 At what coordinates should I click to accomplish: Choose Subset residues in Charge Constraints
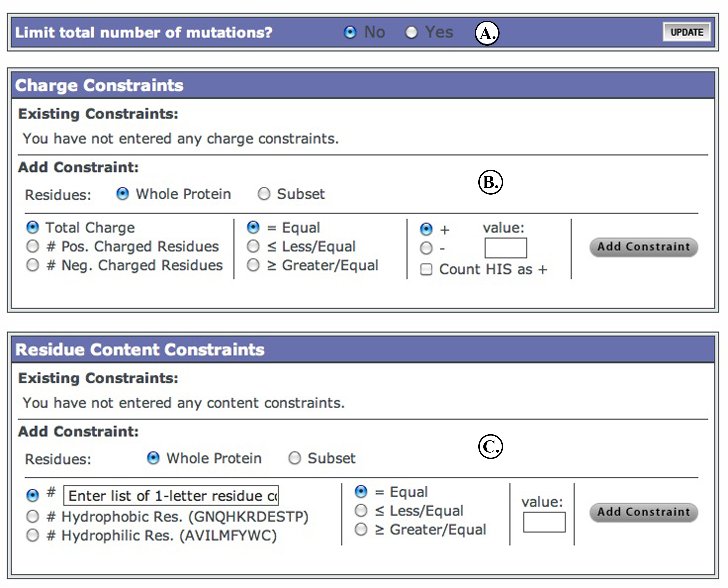pos(264,194)
